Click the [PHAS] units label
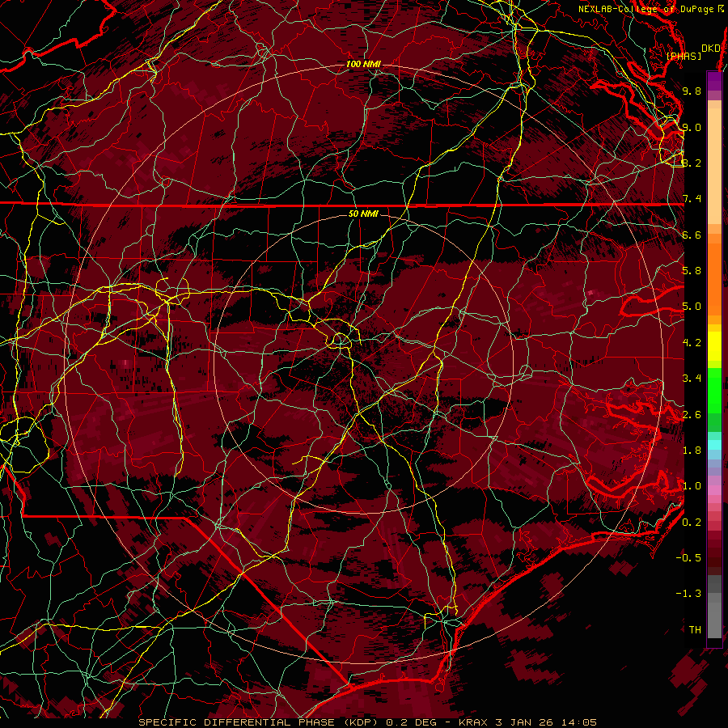 (684, 57)
